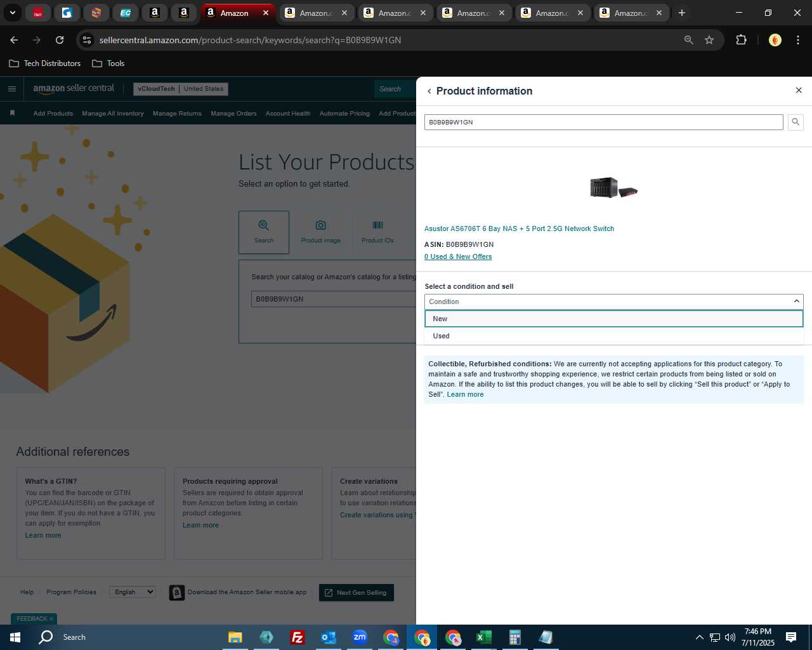Click the Amazon Seller Central logo
The image size is (812, 650).
(x=74, y=89)
